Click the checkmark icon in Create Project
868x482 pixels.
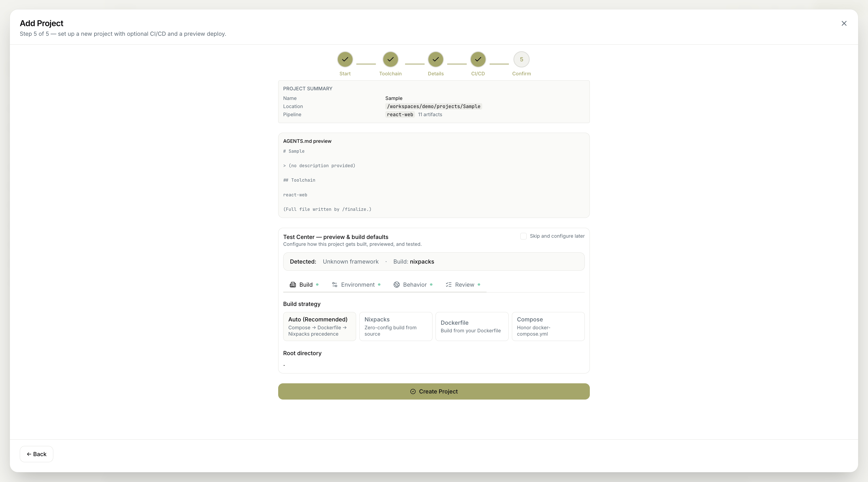point(413,391)
